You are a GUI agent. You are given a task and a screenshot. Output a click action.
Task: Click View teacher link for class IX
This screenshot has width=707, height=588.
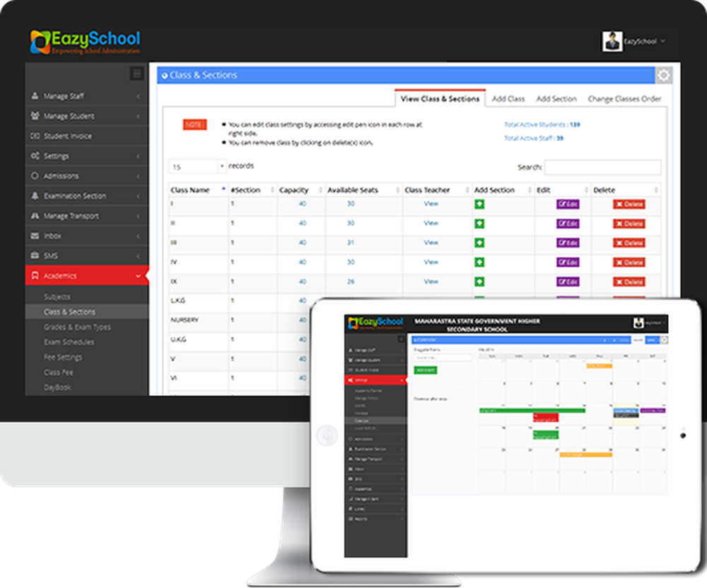pos(431,281)
